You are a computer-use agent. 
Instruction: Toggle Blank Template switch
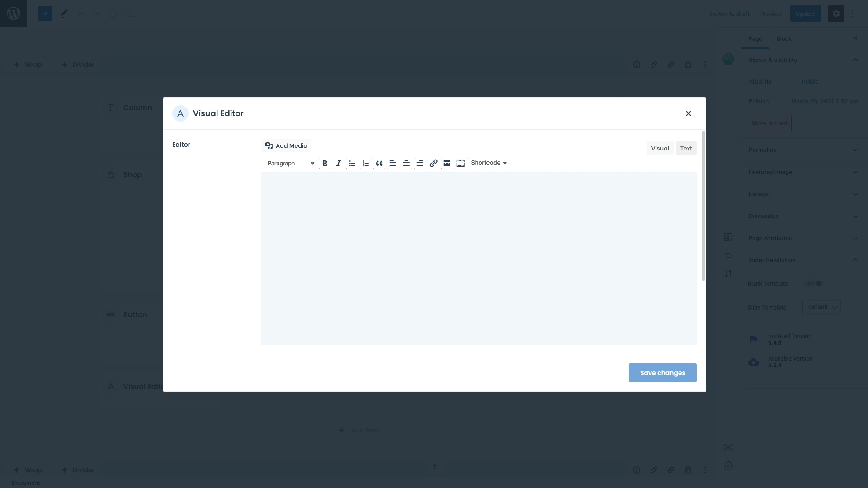[814, 283]
